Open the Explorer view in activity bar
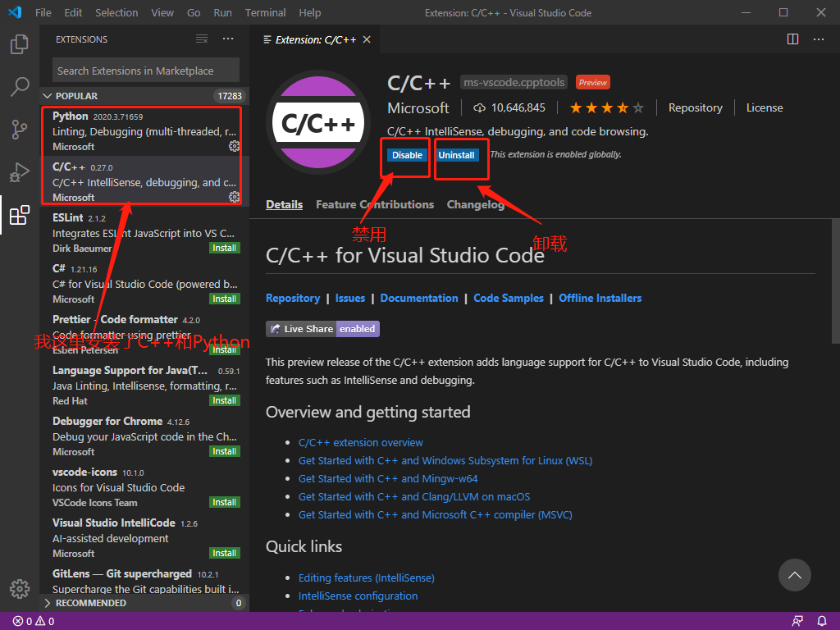Screen dimensions: 840x630 click(x=20, y=44)
